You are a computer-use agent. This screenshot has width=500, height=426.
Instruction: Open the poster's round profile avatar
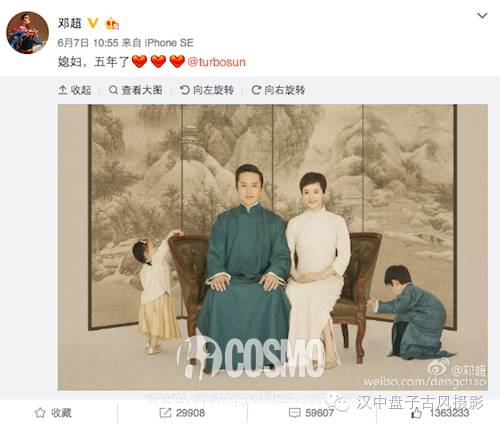(28, 32)
